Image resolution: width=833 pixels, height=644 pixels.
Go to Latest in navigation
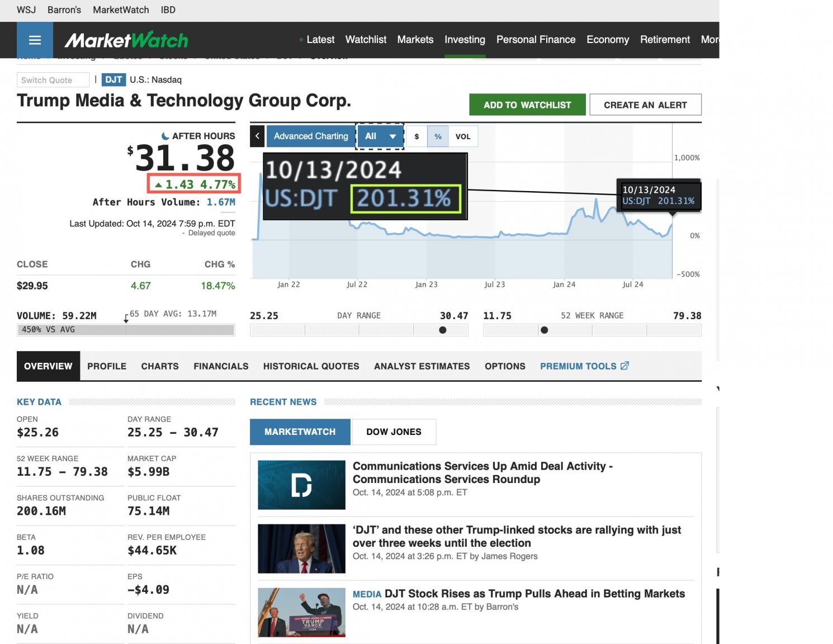(x=320, y=40)
